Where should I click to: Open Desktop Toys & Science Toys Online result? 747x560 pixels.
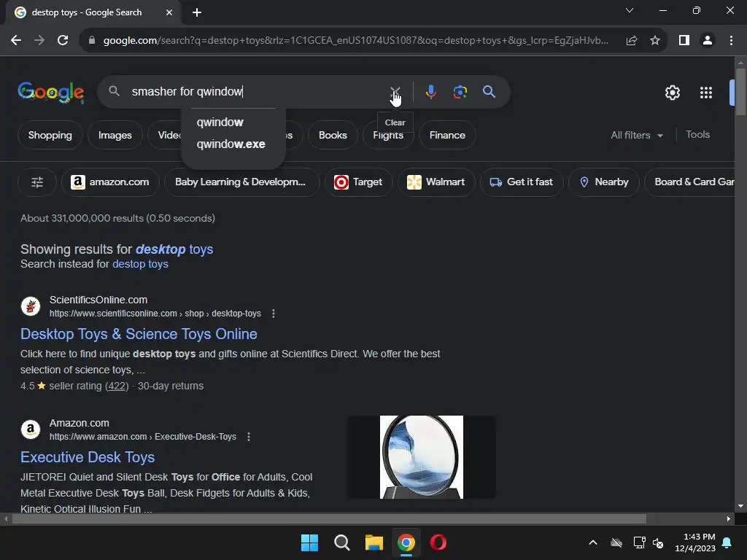(x=139, y=334)
